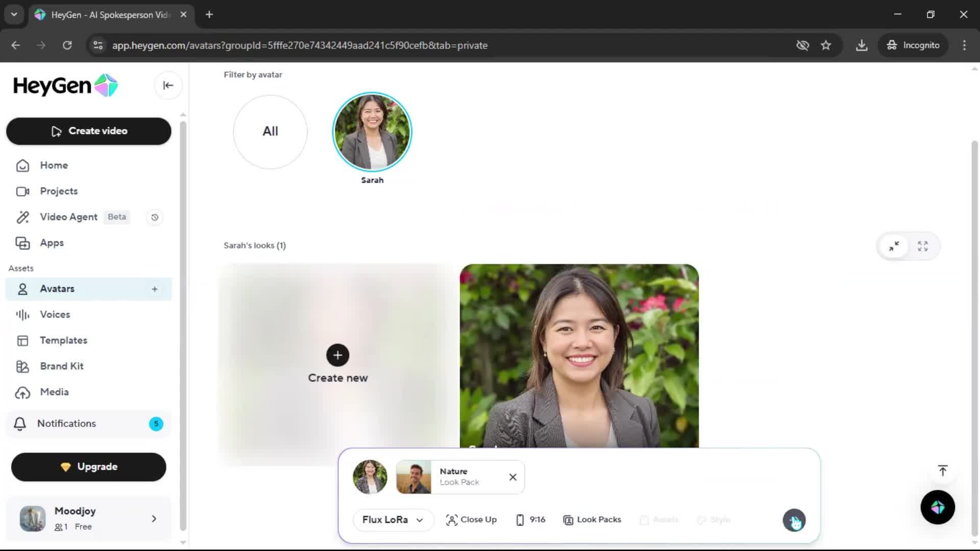Click the Create video button

pyautogui.click(x=88, y=131)
